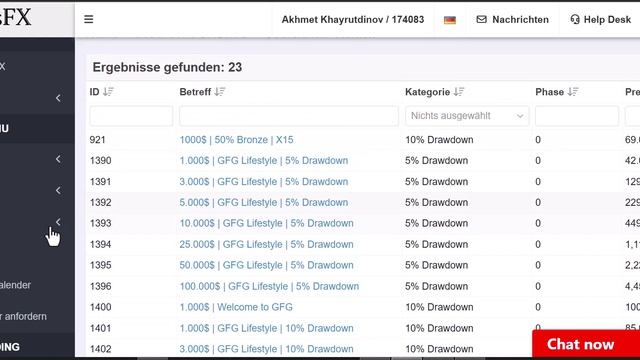Image resolution: width=640 pixels, height=360 pixels.
Task: Focus the ID filter input field
Action: pos(131,116)
